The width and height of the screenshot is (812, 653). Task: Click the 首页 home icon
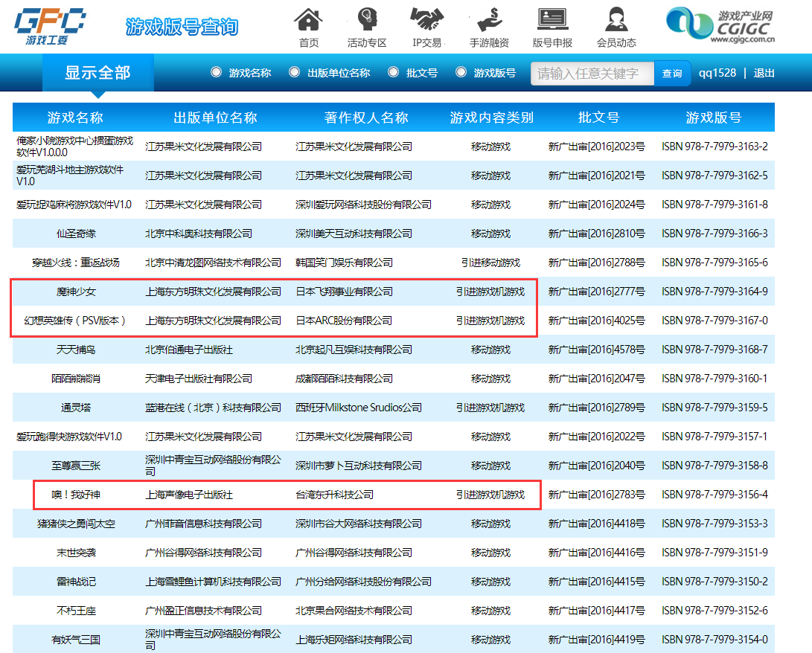pyautogui.click(x=309, y=19)
